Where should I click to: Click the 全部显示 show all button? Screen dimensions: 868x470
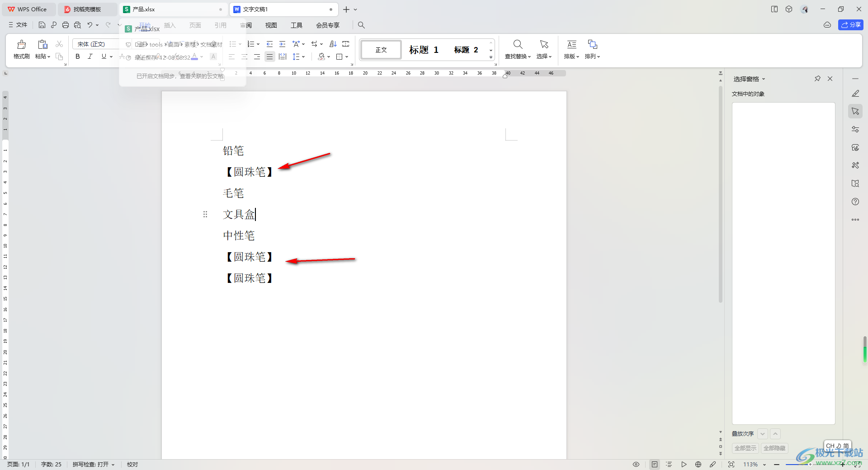tap(745, 448)
